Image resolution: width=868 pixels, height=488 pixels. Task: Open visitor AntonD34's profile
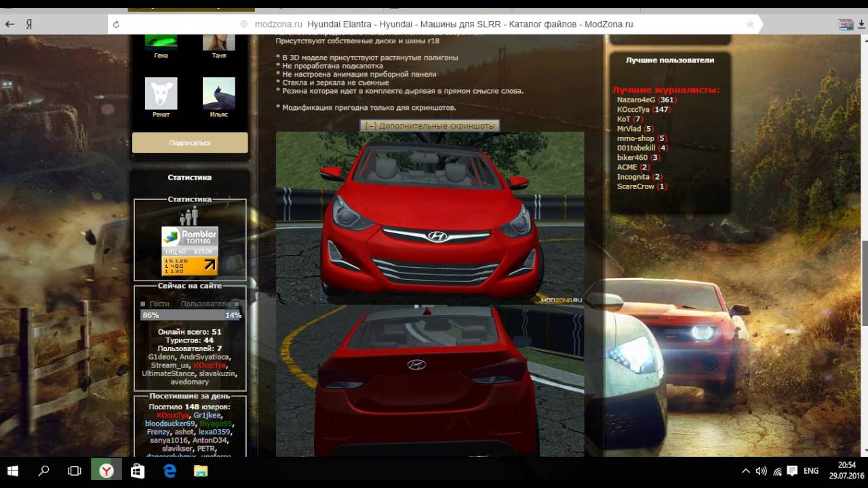209,441
